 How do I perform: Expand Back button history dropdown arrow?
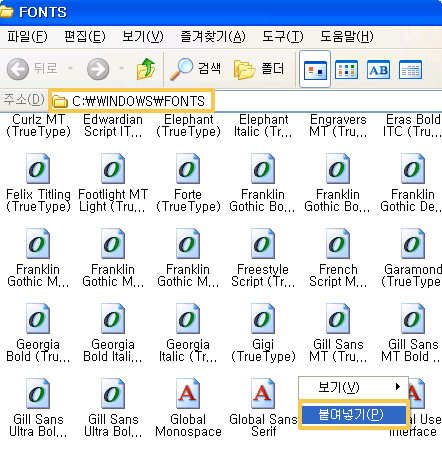point(70,69)
